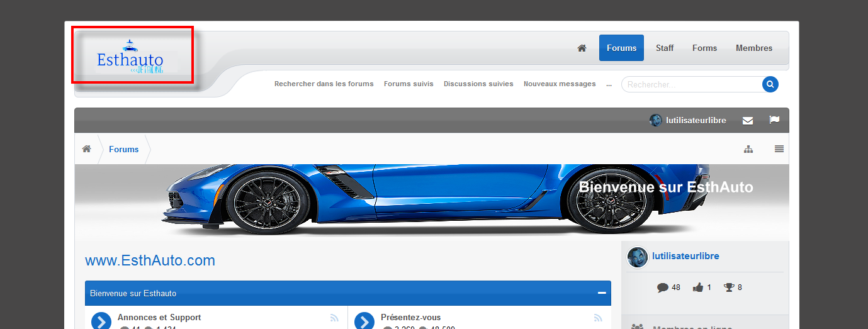Open the Forums tab
Image resolution: width=868 pixels, height=329 pixels.
(x=621, y=48)
